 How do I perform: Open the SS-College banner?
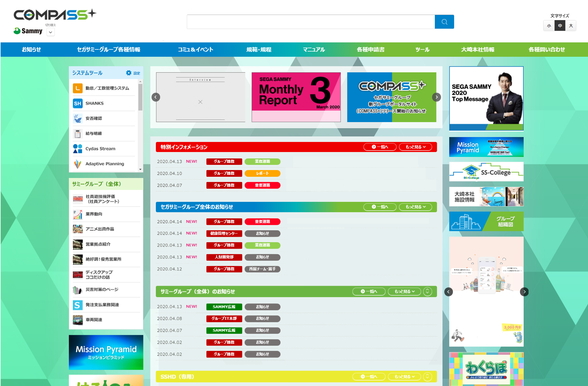(x=486, y=172)
